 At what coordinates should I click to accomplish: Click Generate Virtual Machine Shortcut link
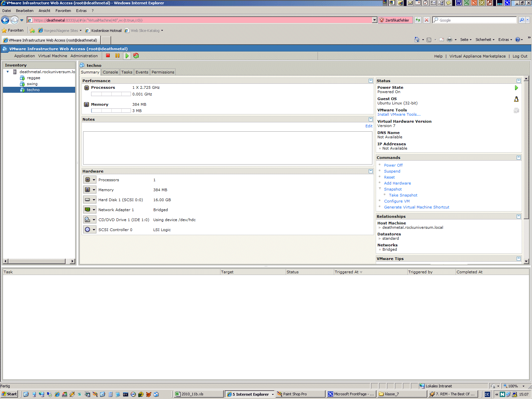417,207
